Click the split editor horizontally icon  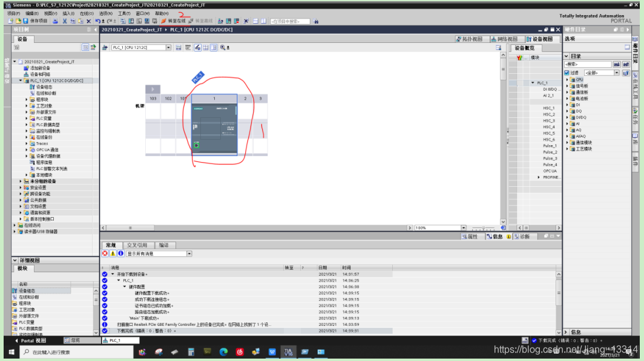point(255,21)
